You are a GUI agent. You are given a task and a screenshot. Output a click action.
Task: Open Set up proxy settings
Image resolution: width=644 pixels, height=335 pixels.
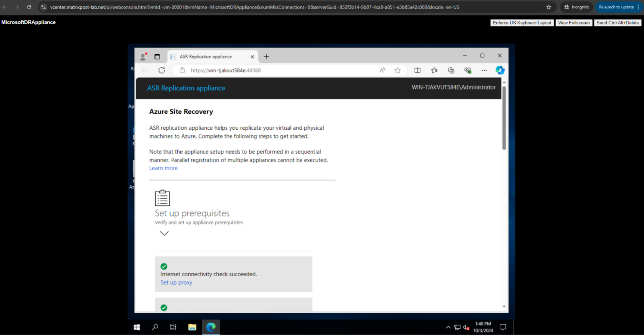pyautogui.click(x=176, y=282)
